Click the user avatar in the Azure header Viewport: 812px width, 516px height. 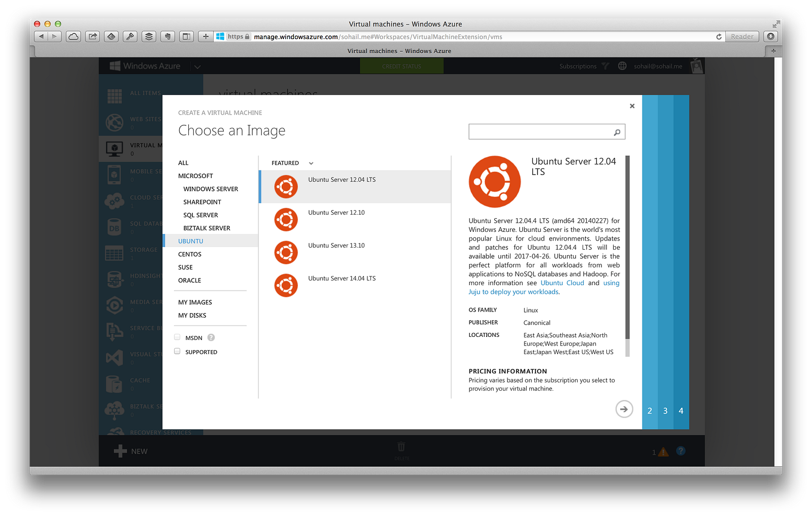pos(696,66)
